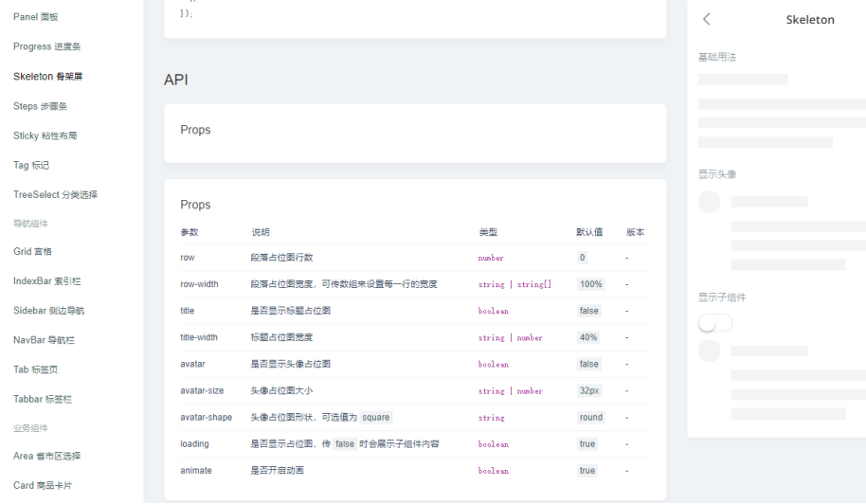Open Panel 面板 sidebar item
This screenshot has width=866, height=504.
tap(36, 17)
